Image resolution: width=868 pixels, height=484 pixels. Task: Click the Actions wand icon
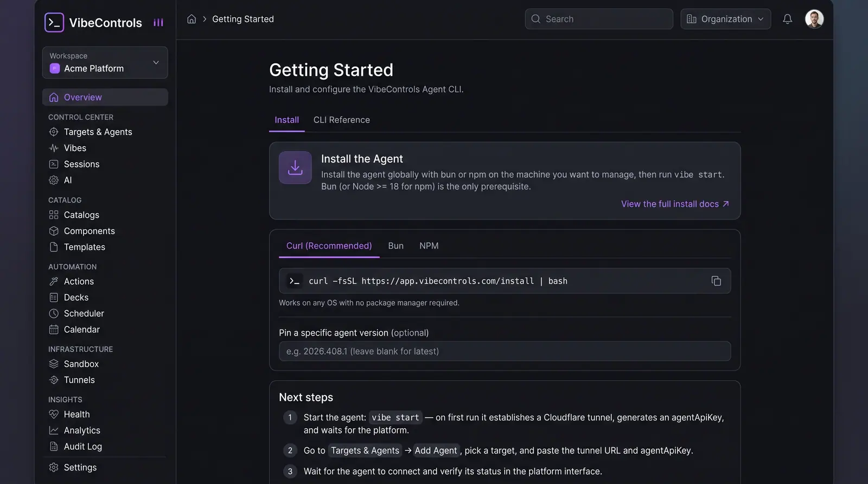pyautogui.click(x=54, y=281)
